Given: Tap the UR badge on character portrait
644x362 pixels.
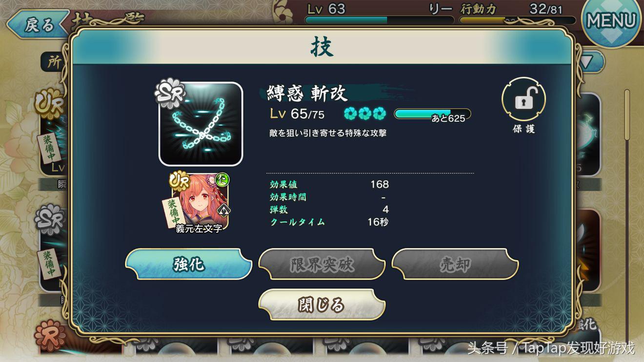Looking at the screenshot, I should pyautogui.click(x=179, y=180).
